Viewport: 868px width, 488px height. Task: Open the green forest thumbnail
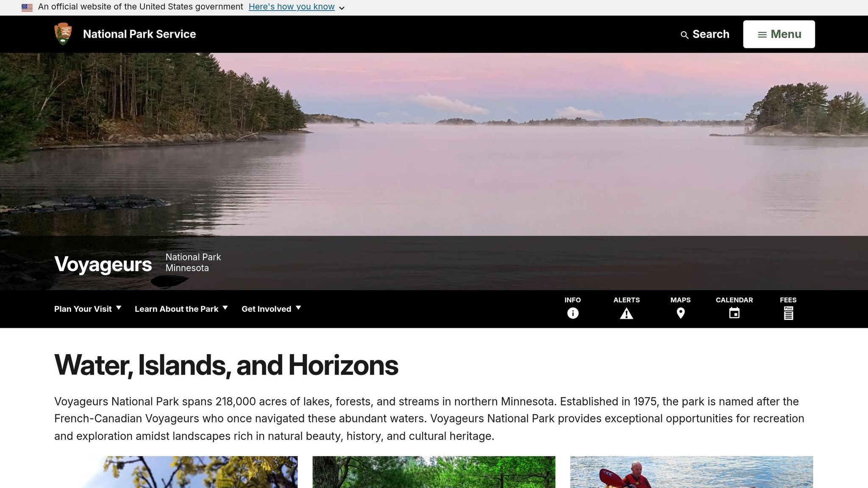point(434,472)
